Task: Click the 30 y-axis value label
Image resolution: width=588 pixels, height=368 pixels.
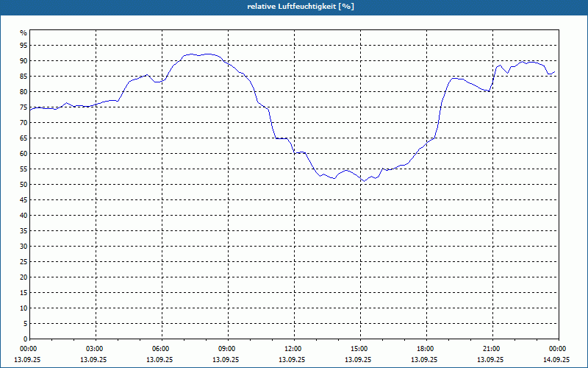Action: [24, 247]
